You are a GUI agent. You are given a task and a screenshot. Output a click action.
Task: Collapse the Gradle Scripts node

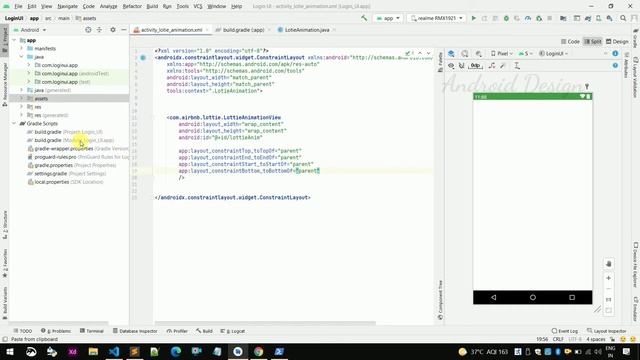click(14, 123)
